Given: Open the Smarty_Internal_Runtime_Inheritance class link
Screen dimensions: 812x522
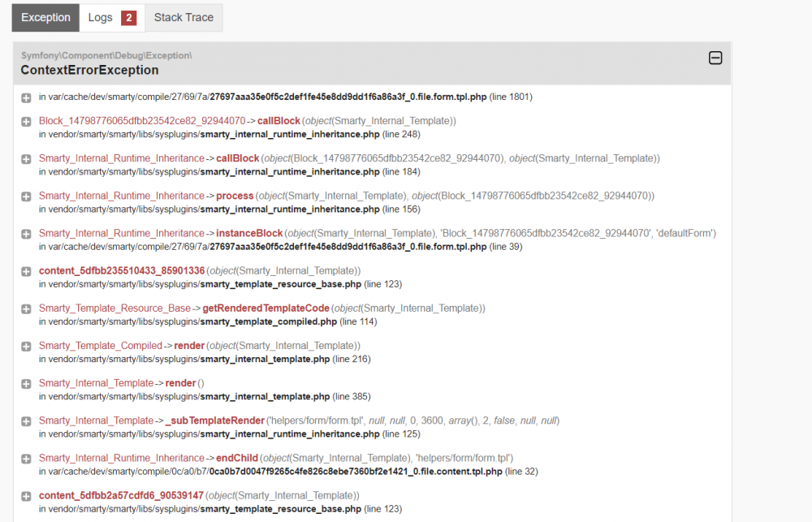Looking at the screenshot, I should click(x=120, y=158).
